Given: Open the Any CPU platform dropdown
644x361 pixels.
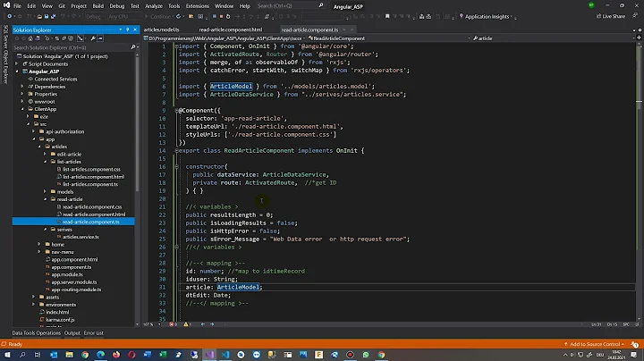Looking at the screenshot, I should click(124, 16).
